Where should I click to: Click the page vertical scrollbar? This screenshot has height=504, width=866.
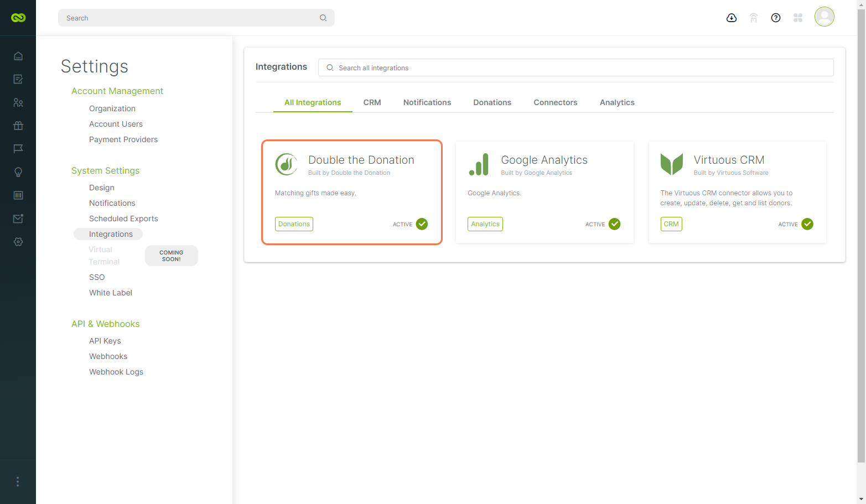coord(861,235)
